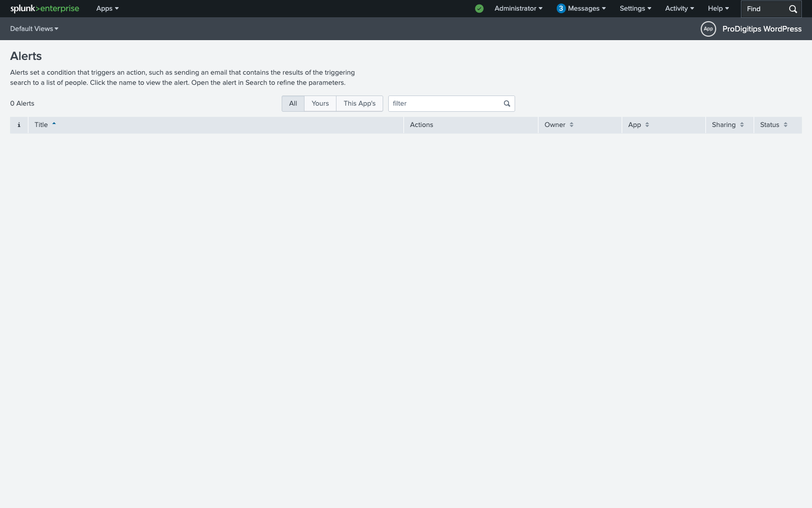
Task: Open the Help dropdown menu
Action: [x=719, y=9]
